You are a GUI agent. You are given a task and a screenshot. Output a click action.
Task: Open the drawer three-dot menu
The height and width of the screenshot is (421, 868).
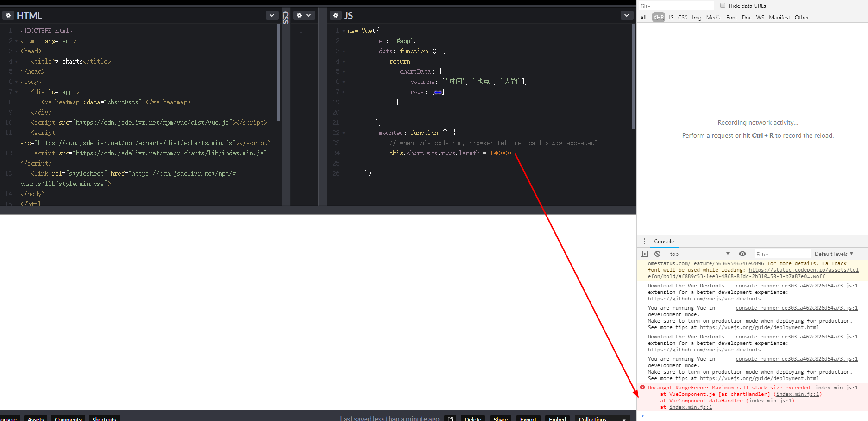[644, 242]
